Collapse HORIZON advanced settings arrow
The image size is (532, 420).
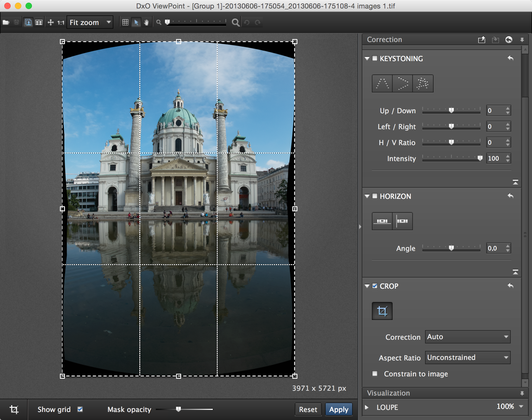click(x=515, y=272)
